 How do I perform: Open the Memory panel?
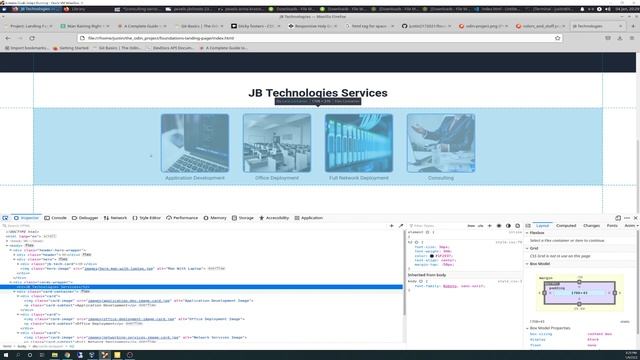(215, 218)
